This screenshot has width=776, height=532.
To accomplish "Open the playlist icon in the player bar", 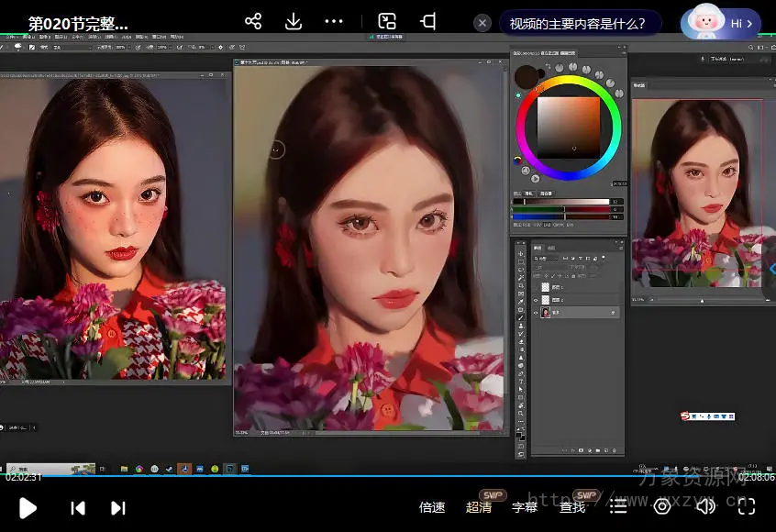I will [619, 506].
